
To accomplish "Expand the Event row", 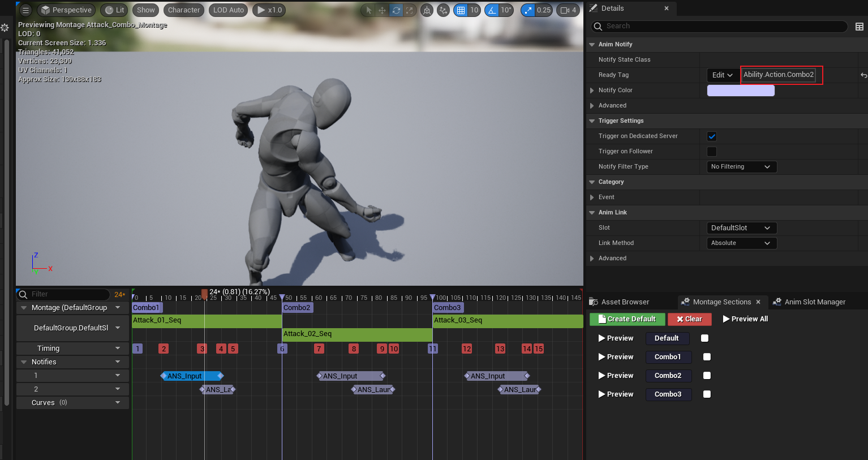I will [592, 197].
